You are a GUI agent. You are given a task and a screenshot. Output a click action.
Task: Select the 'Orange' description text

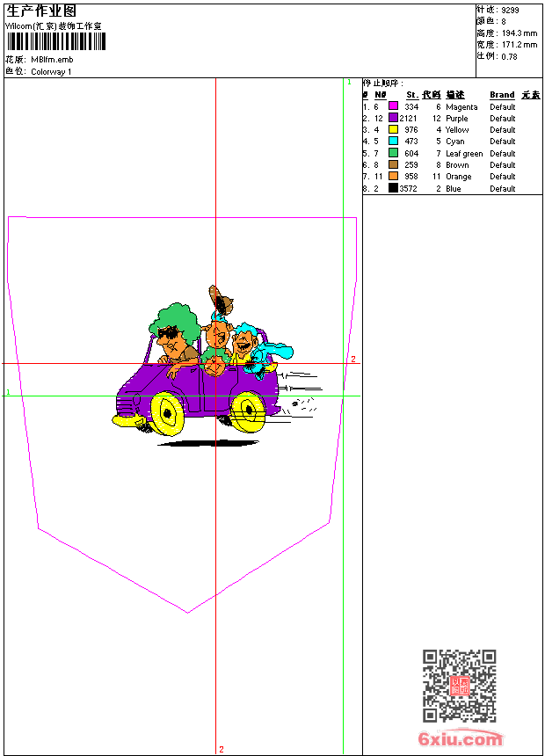(x=459, y=177)
